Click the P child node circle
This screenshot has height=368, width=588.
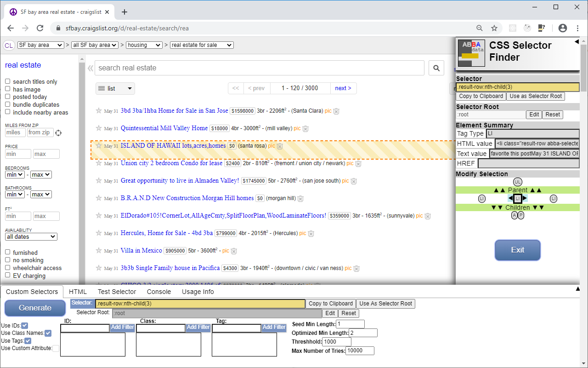point(521,215)
